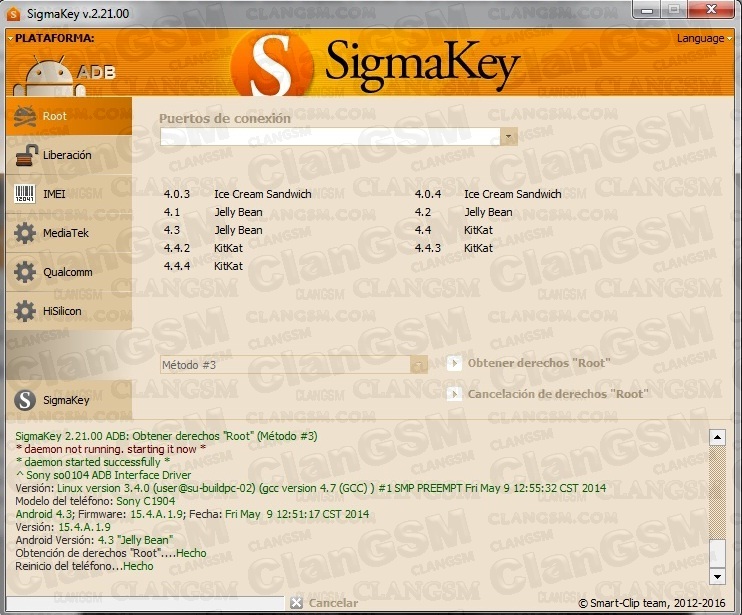The width and height of the screenshot is (742, 615).
Task: Click the progress bar at the bottom
Action: (145, 603)
